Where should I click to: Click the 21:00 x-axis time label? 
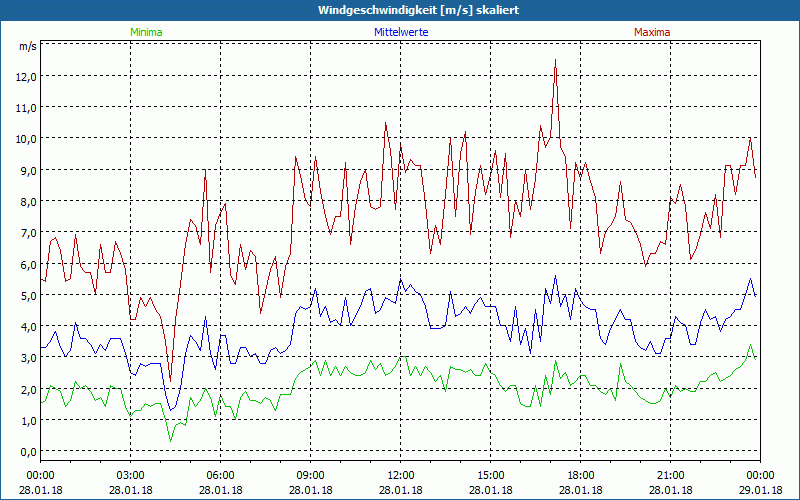[x=671, y=475]
